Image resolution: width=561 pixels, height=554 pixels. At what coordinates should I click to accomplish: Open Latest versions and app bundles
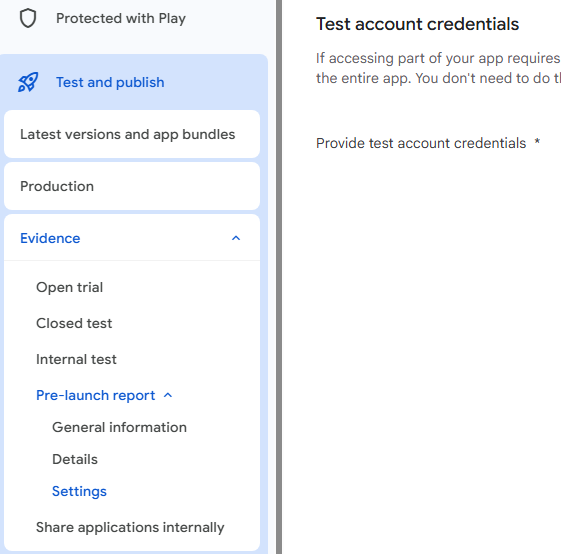pyautogui.click(x=132, y=134)
